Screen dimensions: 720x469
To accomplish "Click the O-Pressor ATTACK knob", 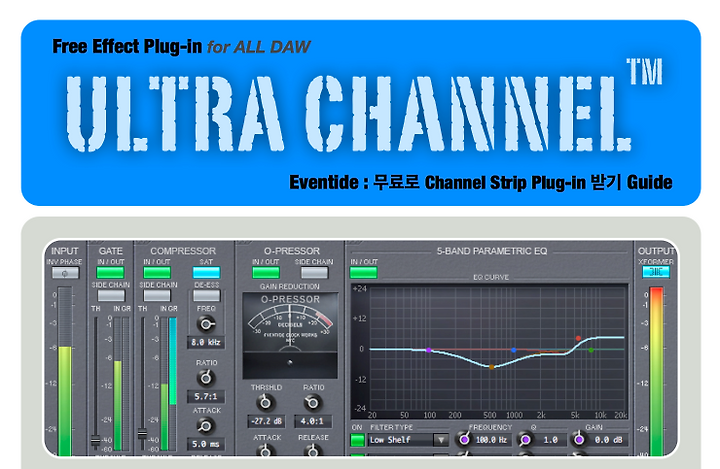I will tap(265, 451).
